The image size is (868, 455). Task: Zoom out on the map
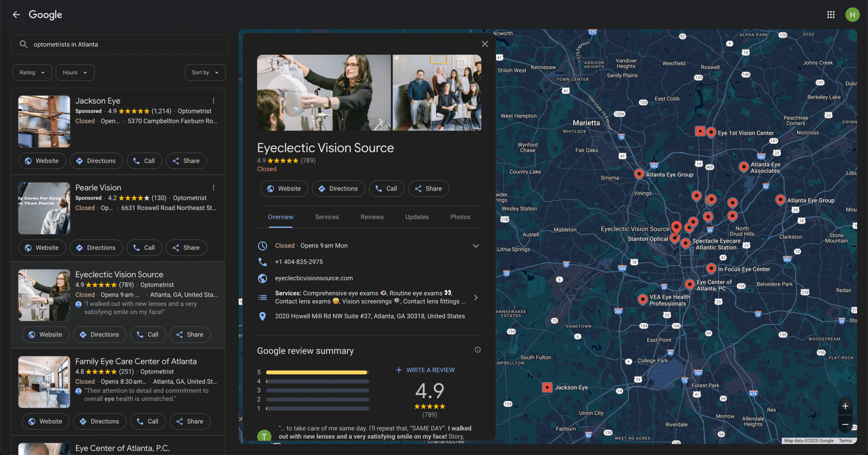click(845, 425)
